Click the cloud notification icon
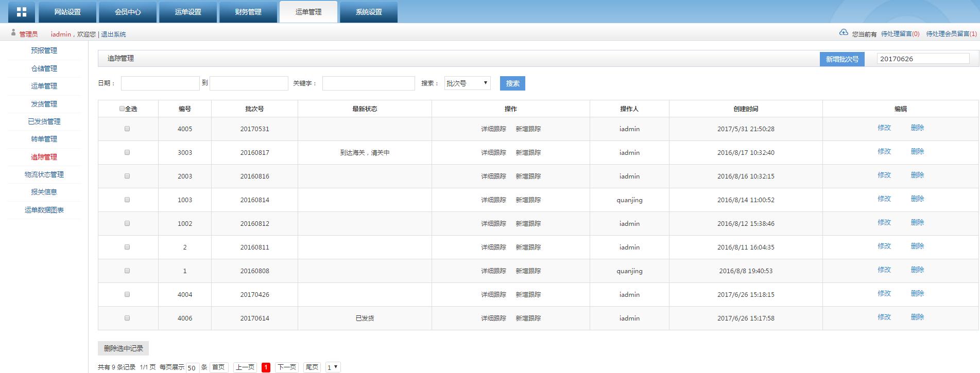980x373 pixels. [x=844, y=33]
